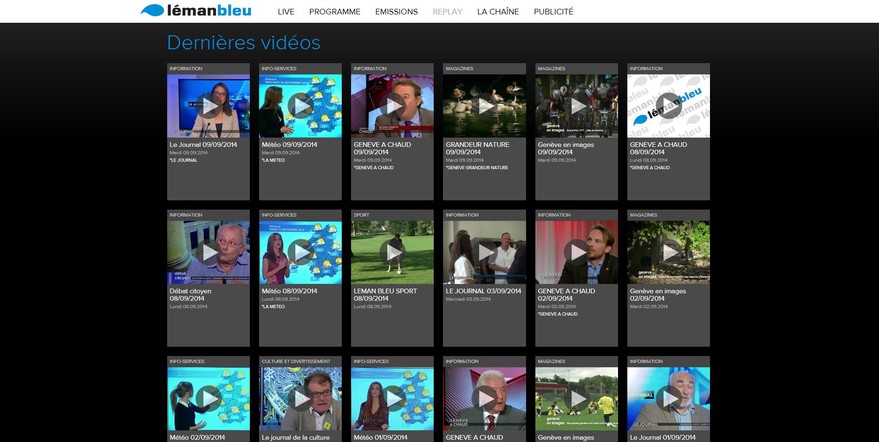
Task: Click the Météo 09/09/2014 title
Action: 289,145
